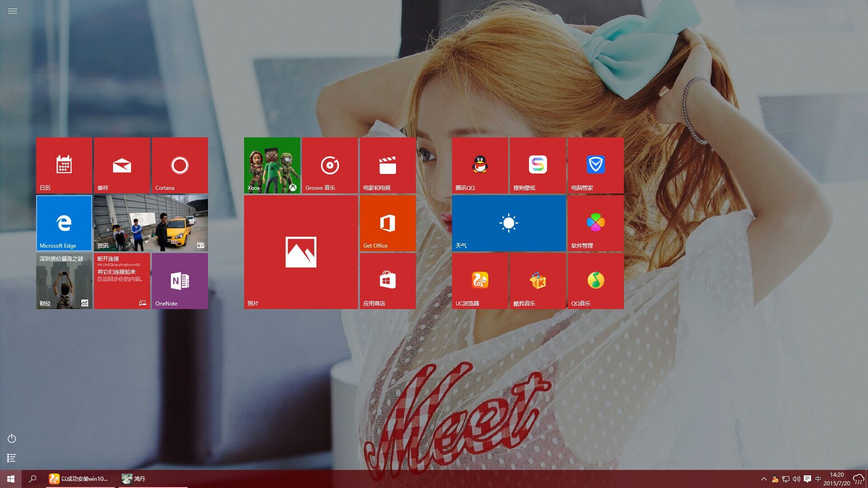Launch the QQ音乐 tile

[x=595, y=281]
